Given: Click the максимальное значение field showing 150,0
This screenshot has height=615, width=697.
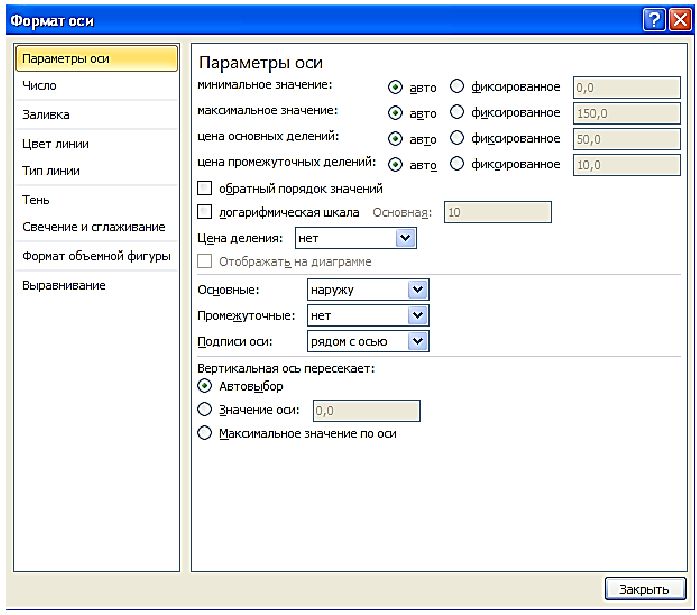Looking at the screenshot, I should 626,113.
